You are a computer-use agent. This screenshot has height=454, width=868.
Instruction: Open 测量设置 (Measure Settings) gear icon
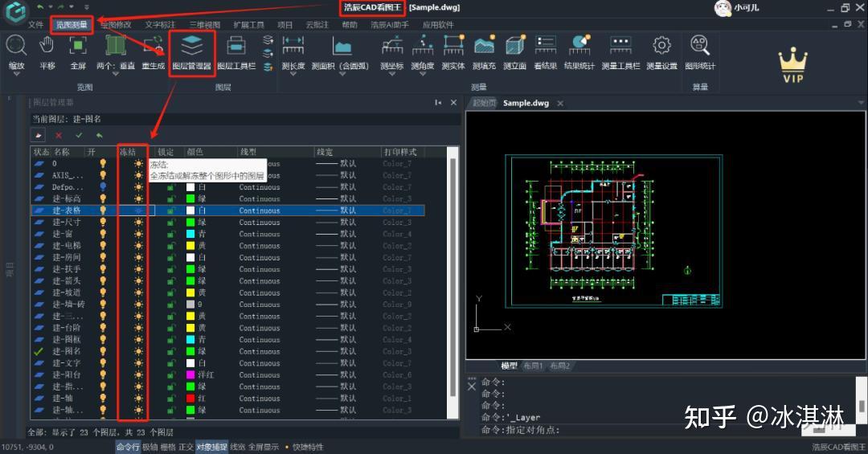tap(661, 45)
